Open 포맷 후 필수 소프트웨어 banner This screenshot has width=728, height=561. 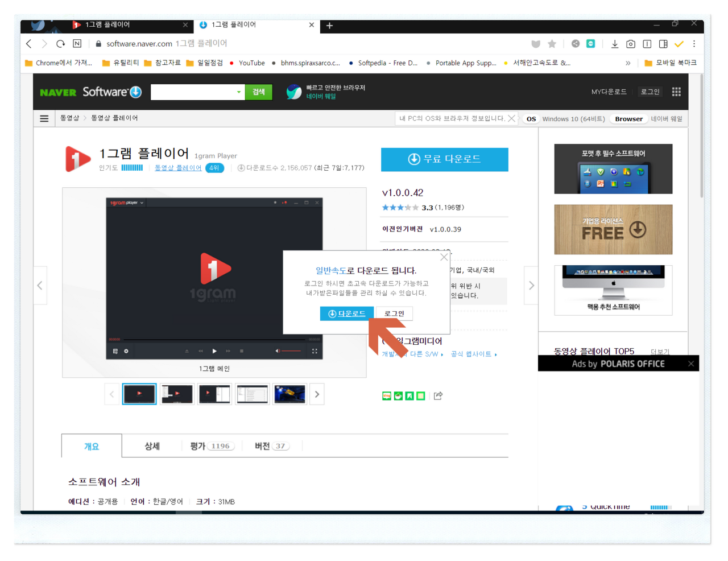(x=613, y=169)
